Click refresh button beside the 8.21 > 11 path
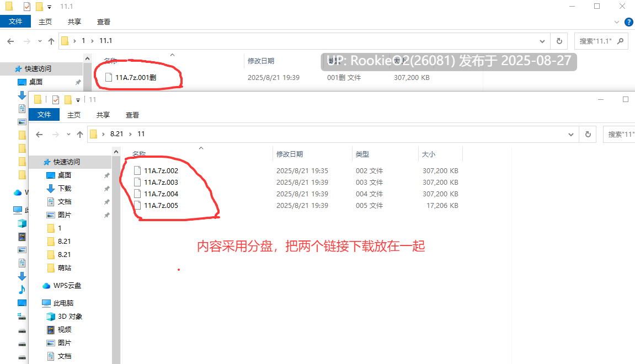This screenshot has height=364, width=635. 588,134
